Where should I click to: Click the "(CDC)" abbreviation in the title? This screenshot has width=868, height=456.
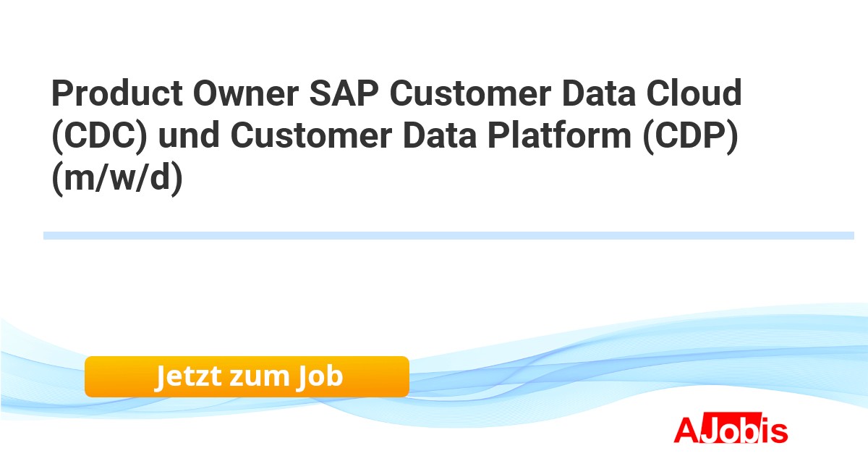[99, 136]
